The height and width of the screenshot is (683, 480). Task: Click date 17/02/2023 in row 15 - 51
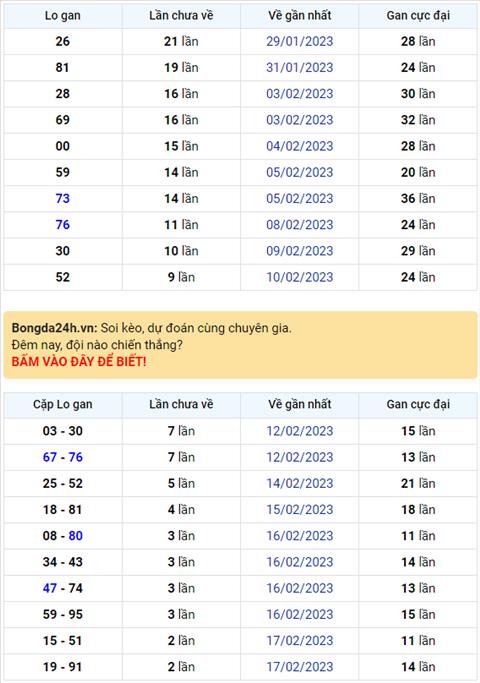[300, 640]
